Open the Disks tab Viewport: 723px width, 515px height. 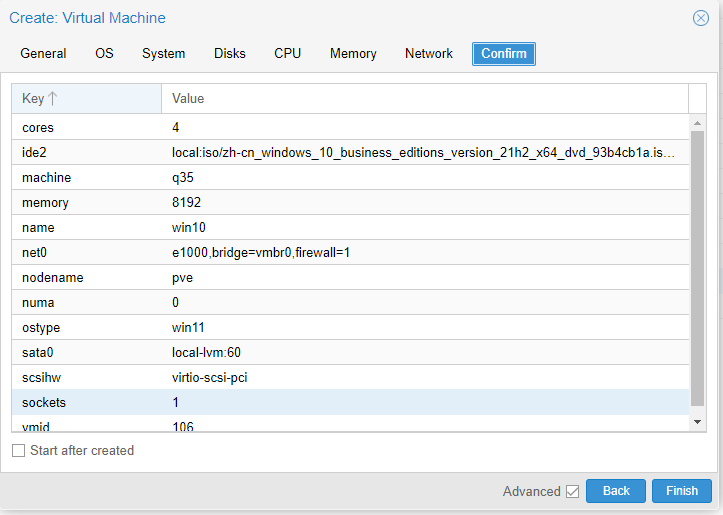(230, 54)
